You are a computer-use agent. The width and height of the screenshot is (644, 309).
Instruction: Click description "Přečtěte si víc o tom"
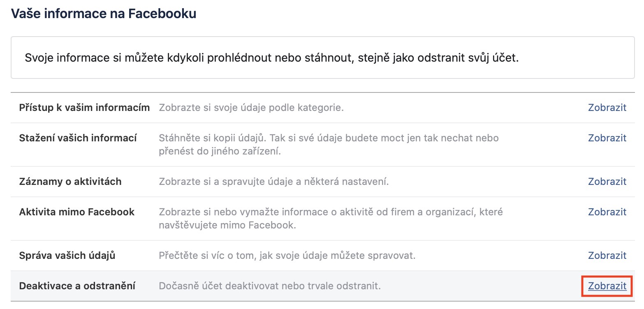pos(287,256)
